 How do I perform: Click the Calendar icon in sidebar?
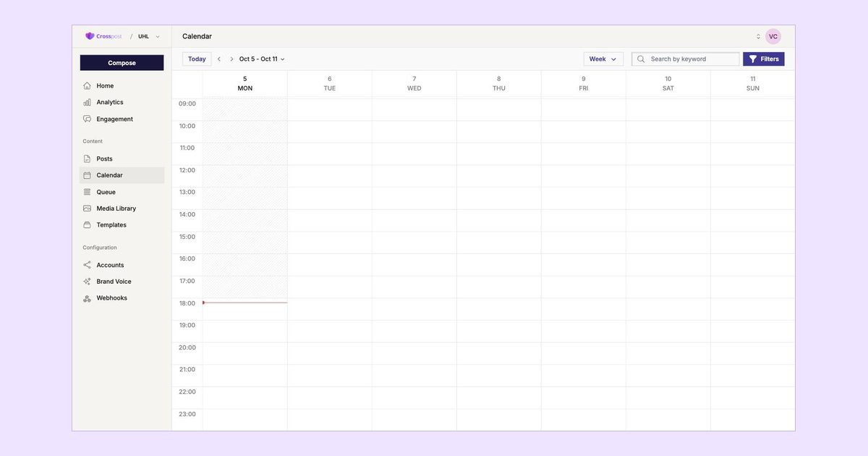(87, 175)
